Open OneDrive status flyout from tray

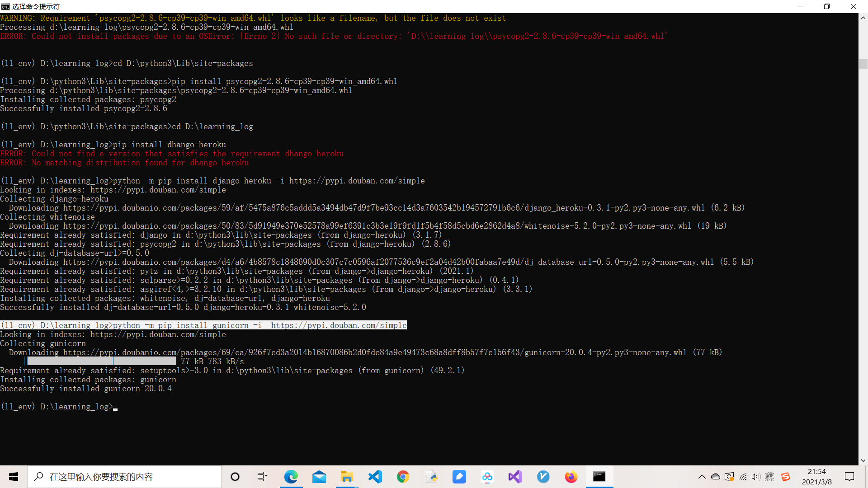[x=715, y=477]
